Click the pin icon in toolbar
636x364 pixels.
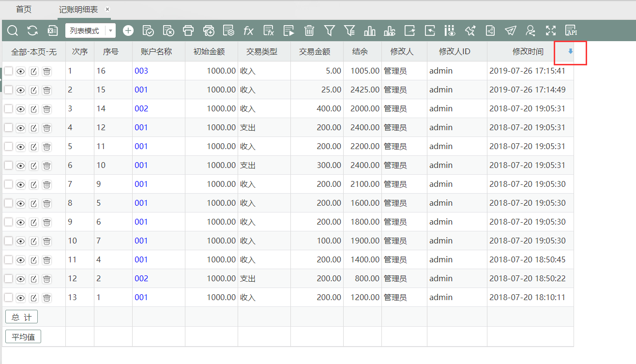pyautogui.click(x=470, y=31)
